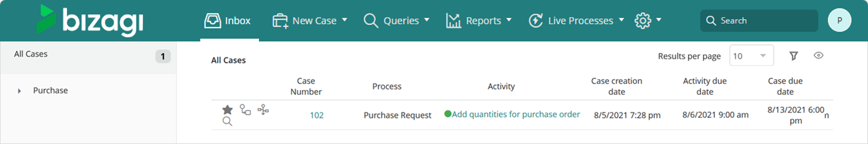Image resolution: width=868 pixels, height=144 pixels.
Task: Open the Queries menu
Action: tap(396, 21)
